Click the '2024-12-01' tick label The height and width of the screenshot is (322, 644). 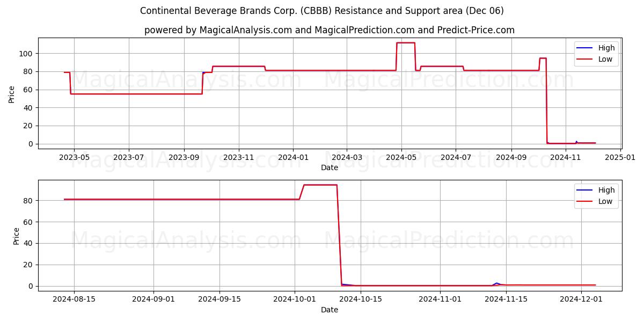(581, 299)
